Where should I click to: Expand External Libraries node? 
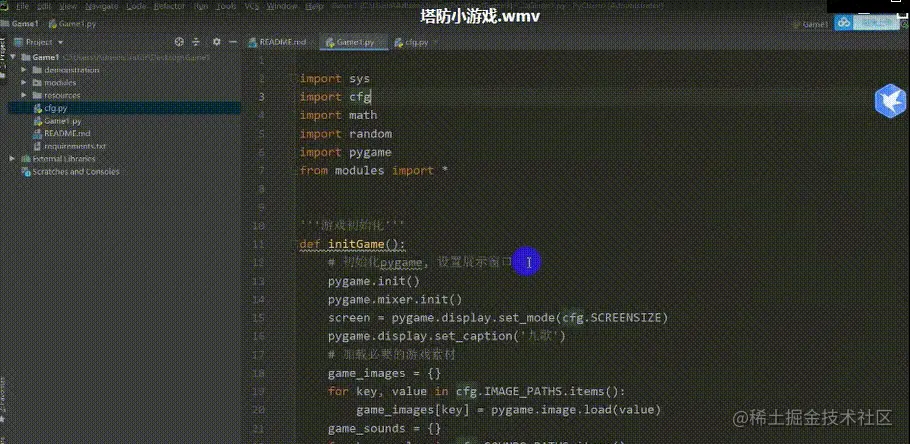(x=12, y=158)
